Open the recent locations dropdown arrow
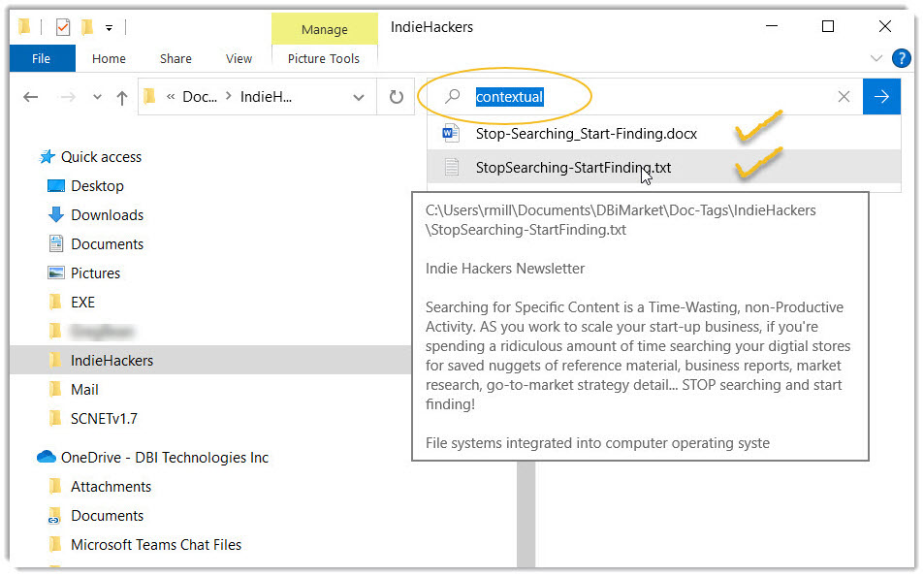924x577 pixels. pos(97,97)
